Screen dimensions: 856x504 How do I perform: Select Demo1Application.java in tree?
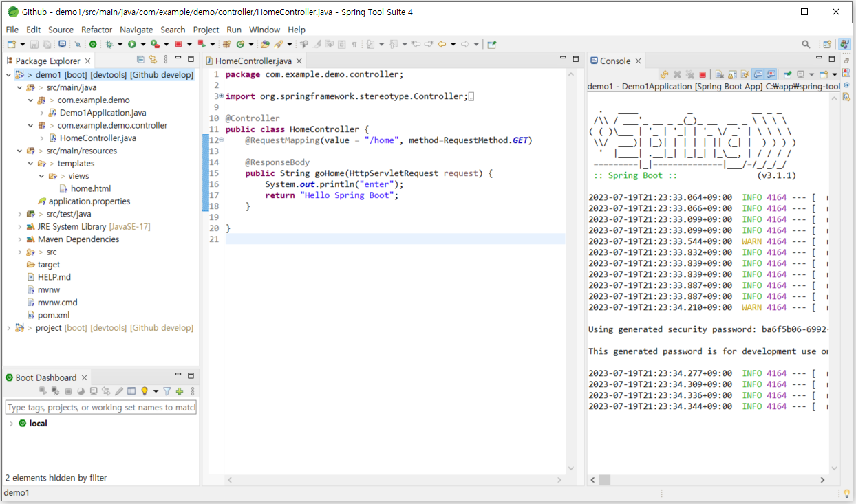pos(103,113)
